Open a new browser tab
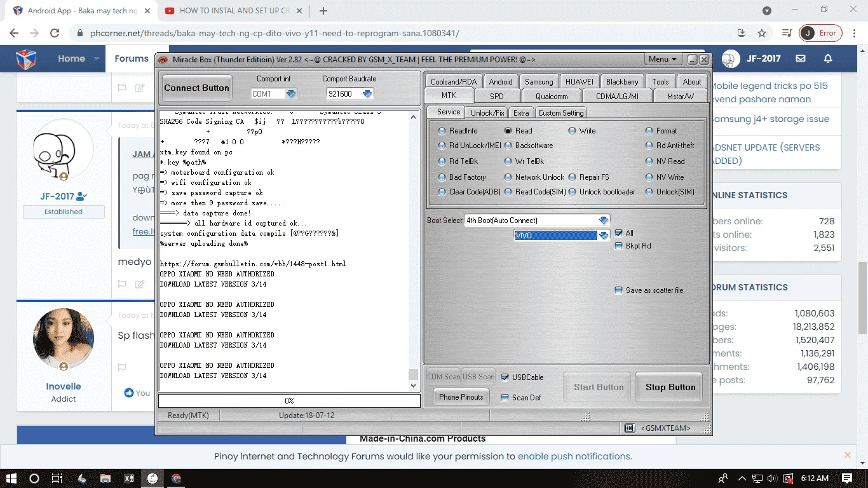868x488 pixels. (323, 11)
